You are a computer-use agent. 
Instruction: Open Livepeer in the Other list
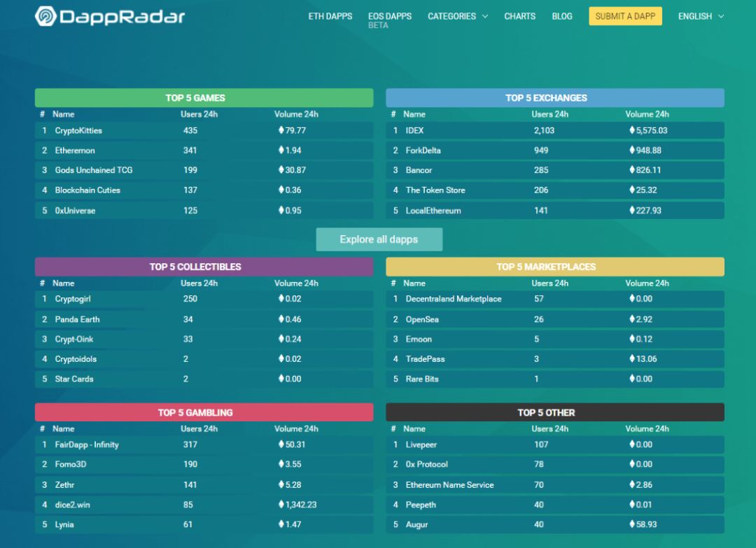click(x=421, y=445)
